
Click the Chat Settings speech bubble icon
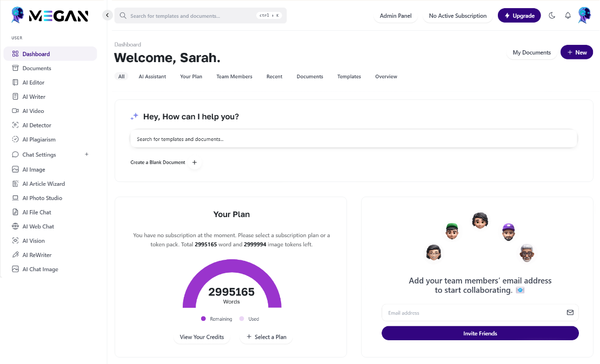[x=15, y=154]
